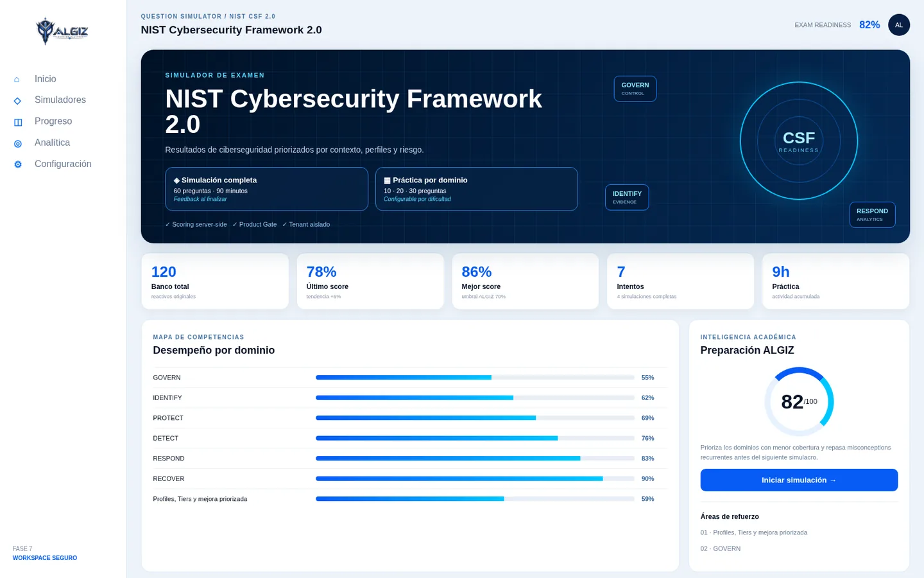924x578 pixels.
Task: Open the 120 Banco total card
Action: coord(215,281)
